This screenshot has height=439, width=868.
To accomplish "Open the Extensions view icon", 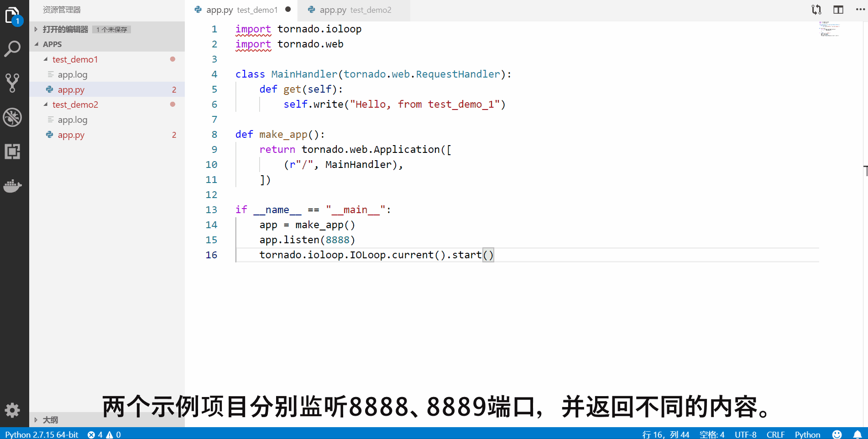I will 12,152.
